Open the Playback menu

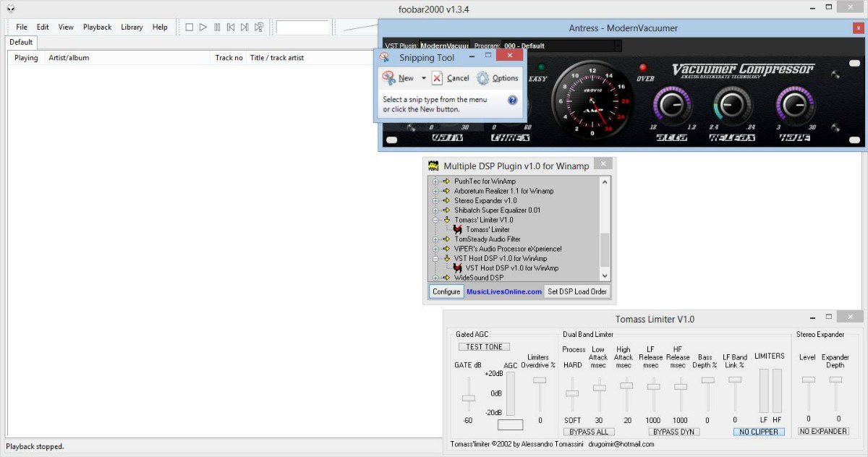coord(97,27)
